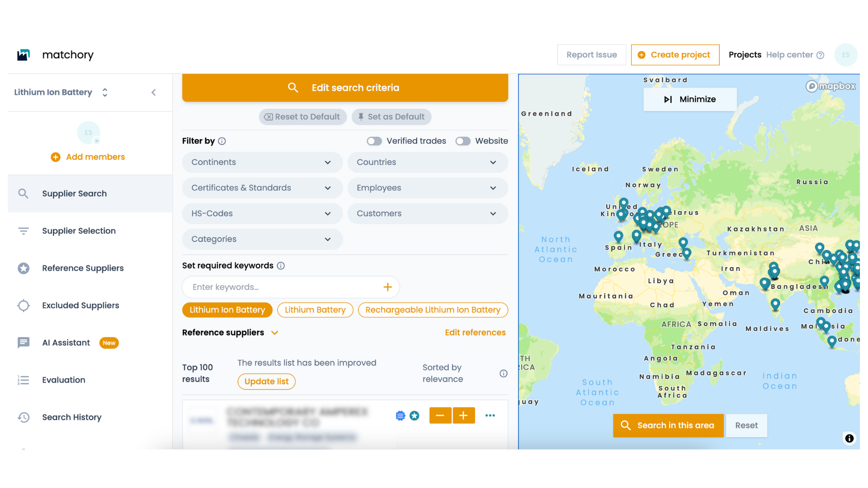Screen dimensions: 868x488
Task: Open Evaluation from the sidebar
Action: click(63, 380)
